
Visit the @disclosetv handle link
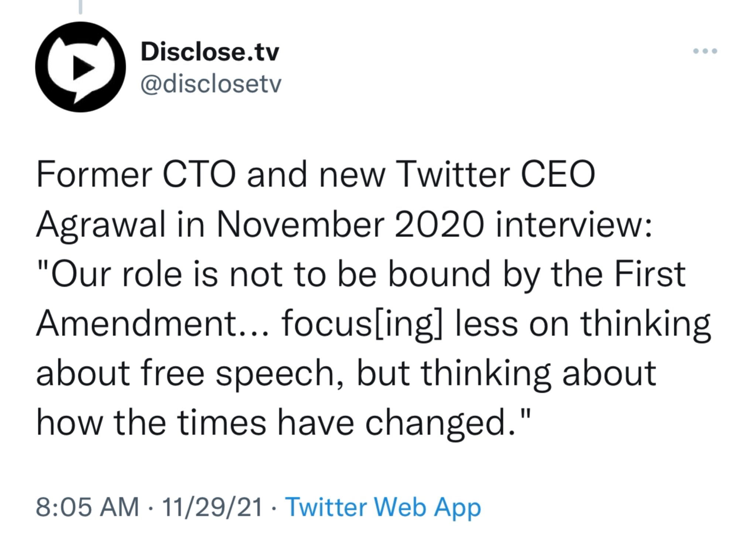pos(211,85)
